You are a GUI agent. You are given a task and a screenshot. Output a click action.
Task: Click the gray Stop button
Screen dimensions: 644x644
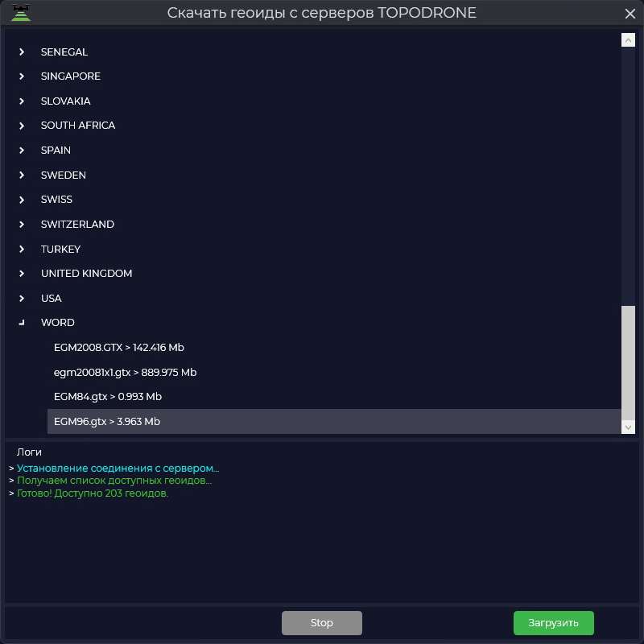pyautogui.click(x=322, y=622)
